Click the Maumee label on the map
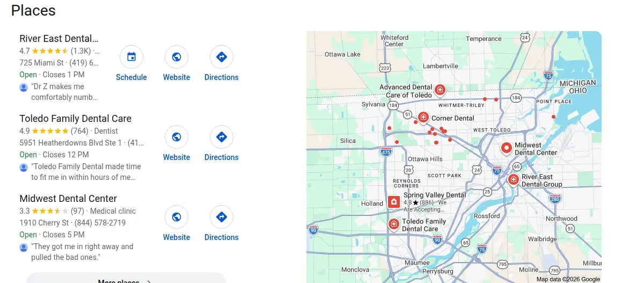644x283 pixels. [x=417, y=263]
